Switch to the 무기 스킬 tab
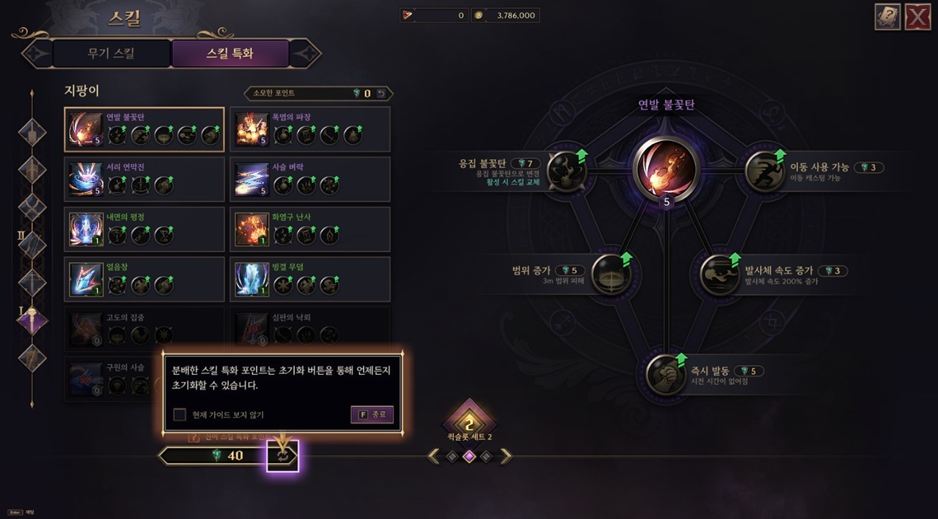 111,53
